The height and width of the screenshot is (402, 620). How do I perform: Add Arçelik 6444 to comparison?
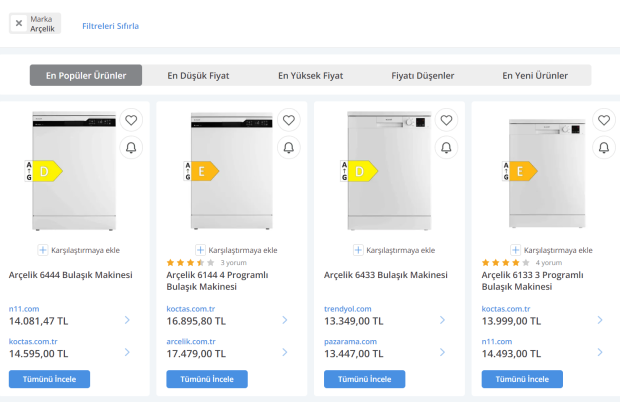click(x=79, y=250)
